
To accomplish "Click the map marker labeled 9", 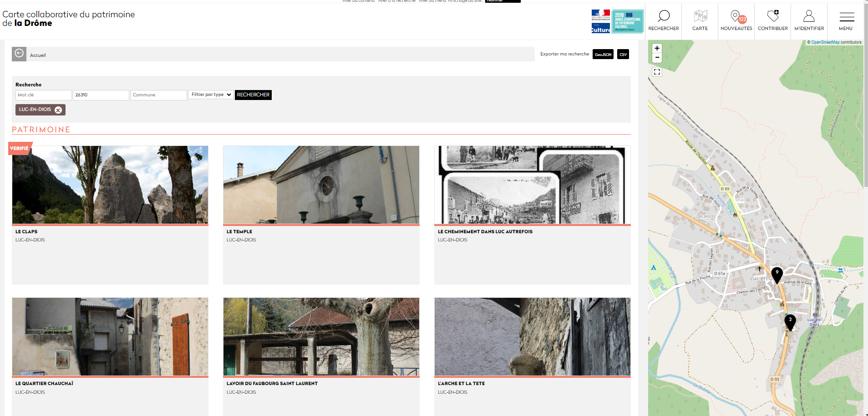I will click(777, 275).
